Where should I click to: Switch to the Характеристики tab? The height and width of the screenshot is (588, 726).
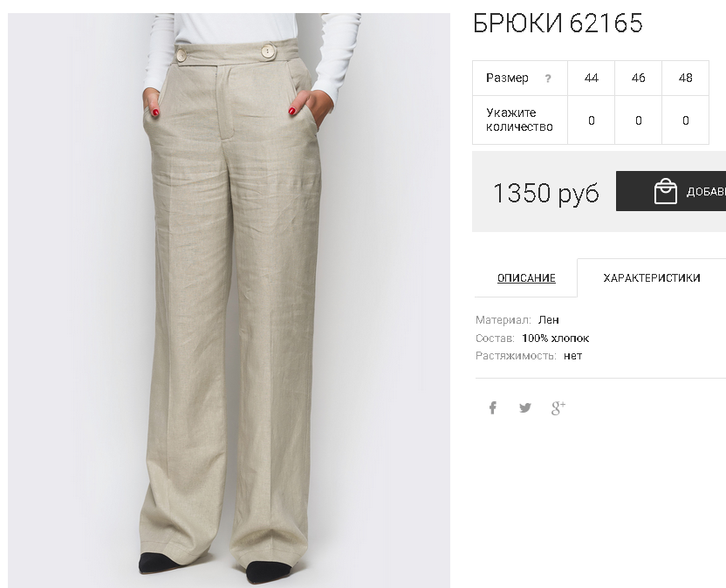click(x=652, y=277)
